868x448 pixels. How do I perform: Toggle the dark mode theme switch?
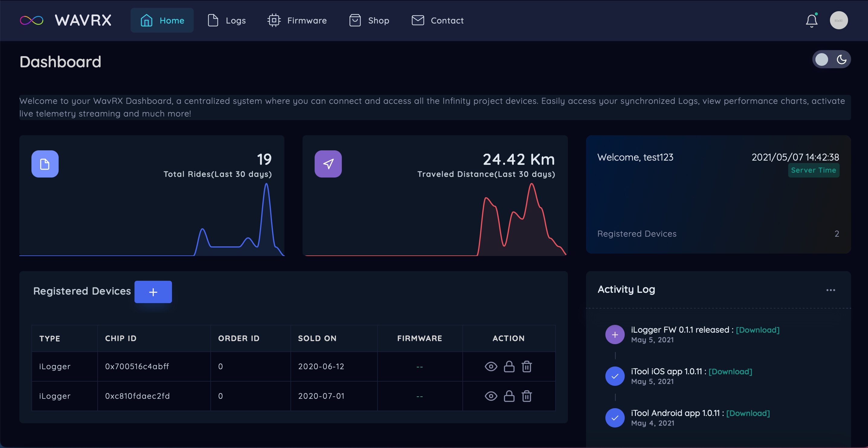831,59
